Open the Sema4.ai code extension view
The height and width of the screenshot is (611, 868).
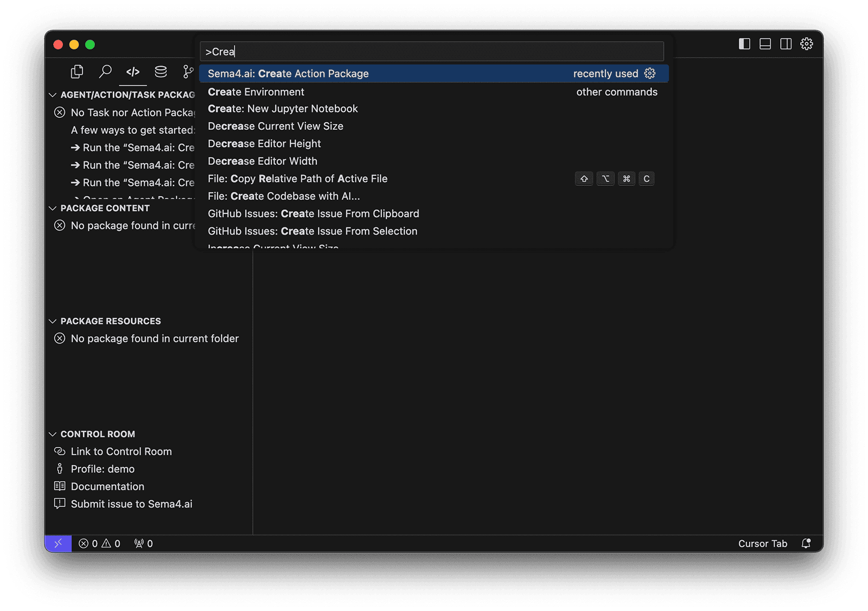pyautogui.click(x=133, y=71)
